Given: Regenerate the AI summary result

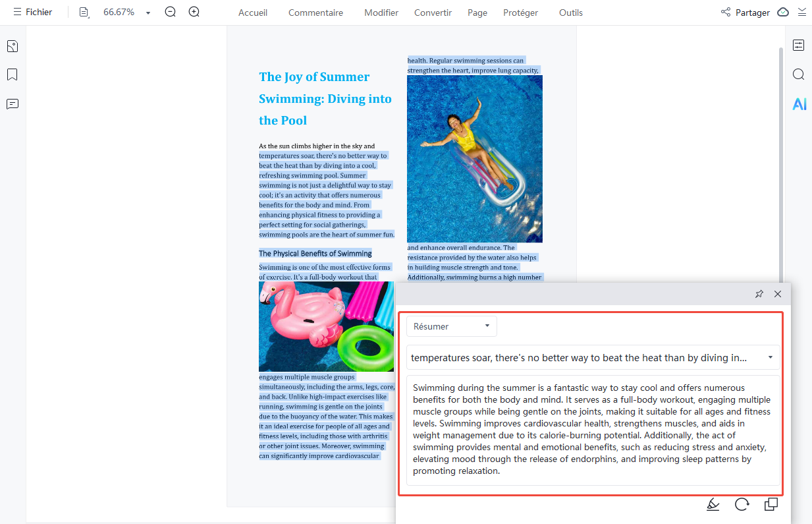Looking at the screenshot, I should [742, 504].
